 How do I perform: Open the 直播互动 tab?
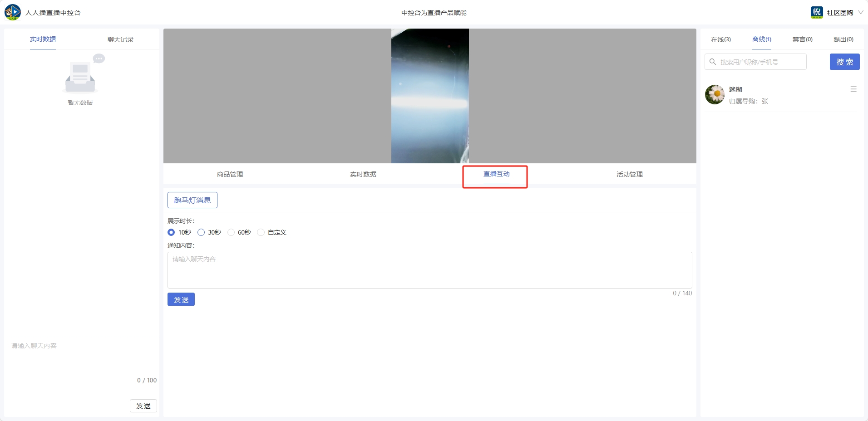pyautogui.click(x=497, y=174)
